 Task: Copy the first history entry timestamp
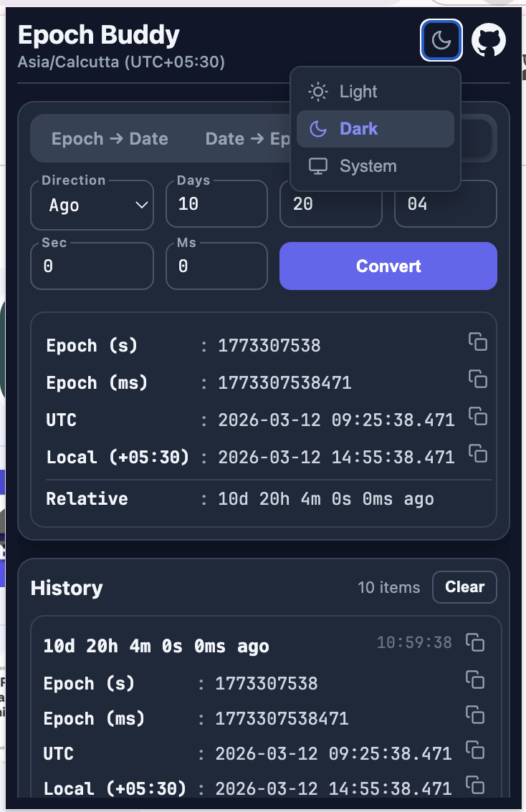click(475, 642)
